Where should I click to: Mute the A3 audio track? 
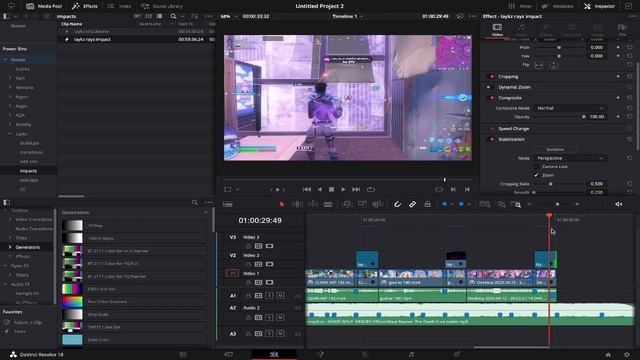280,333
